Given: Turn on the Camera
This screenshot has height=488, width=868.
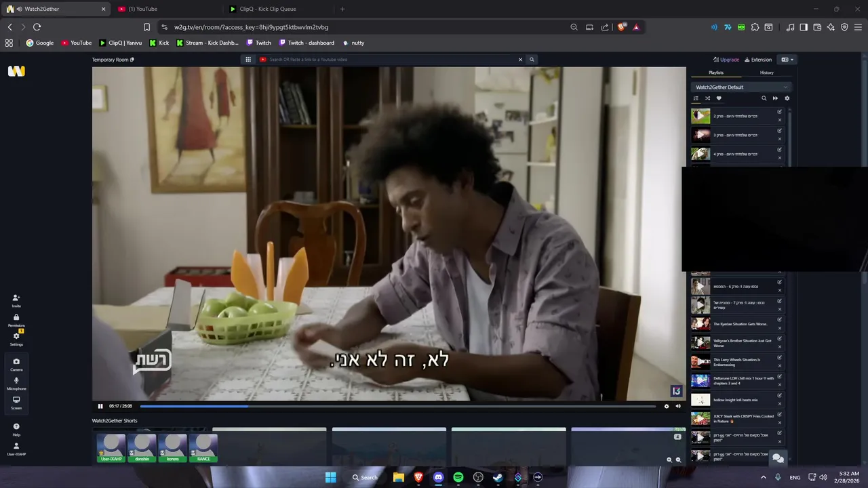Looking at the screenshot, I should (x=16, y=364).
